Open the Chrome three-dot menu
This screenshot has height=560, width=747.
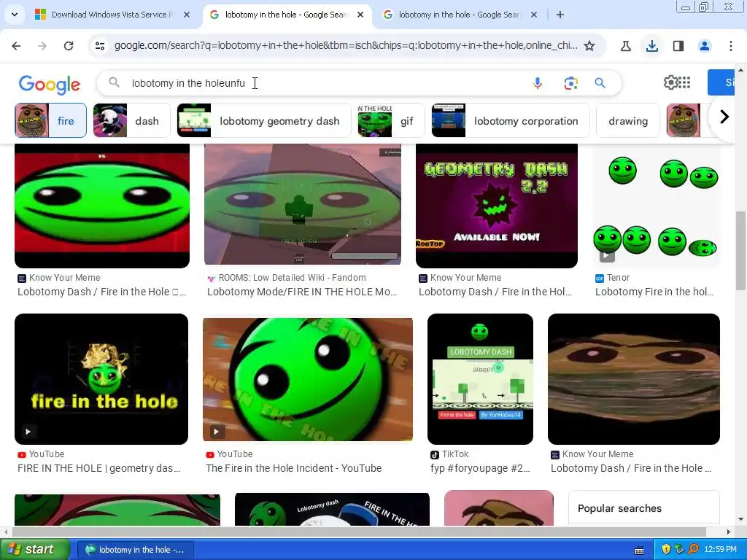click(731, 46)
